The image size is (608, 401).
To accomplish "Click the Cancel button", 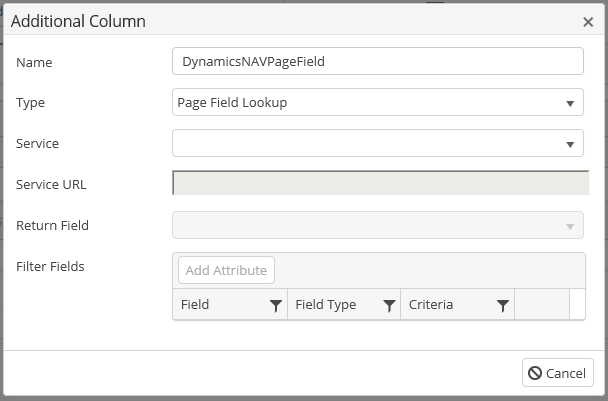I will pyautogui.click(x=558, y=373).
